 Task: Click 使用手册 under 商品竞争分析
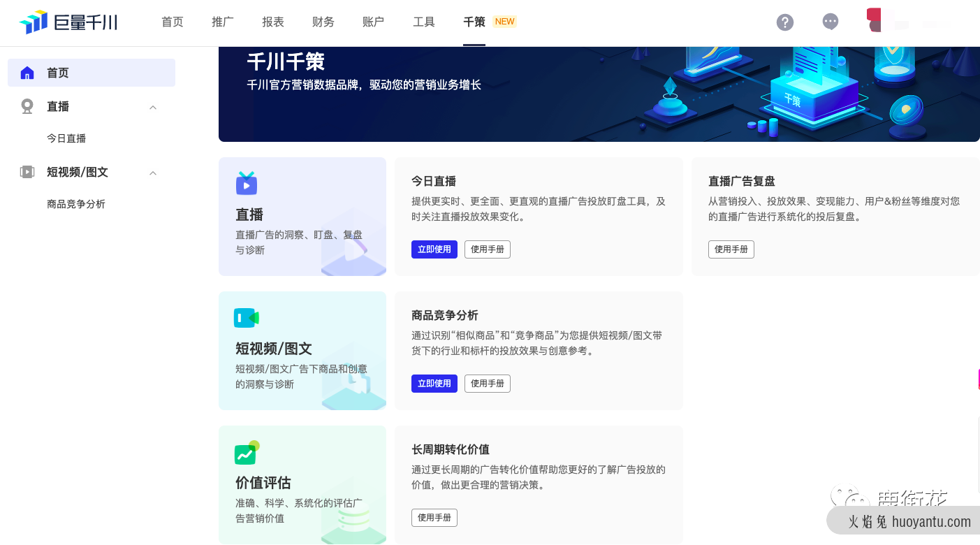tap(488, 384)
